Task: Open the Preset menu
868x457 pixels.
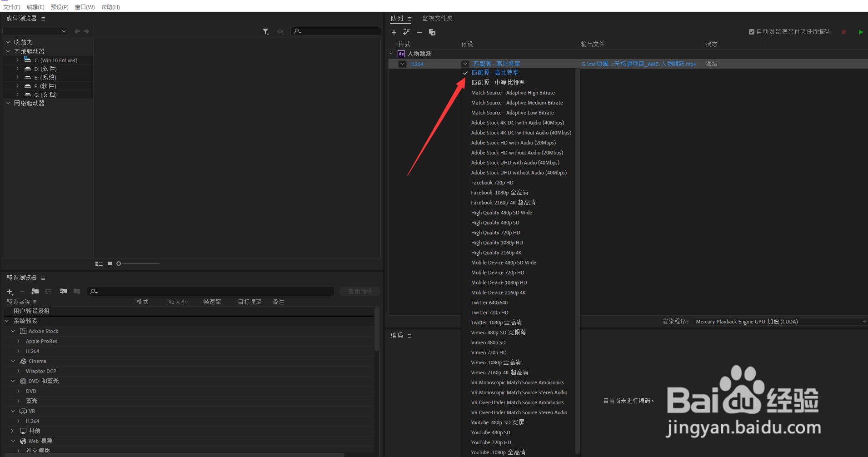Action: point(60,7)
